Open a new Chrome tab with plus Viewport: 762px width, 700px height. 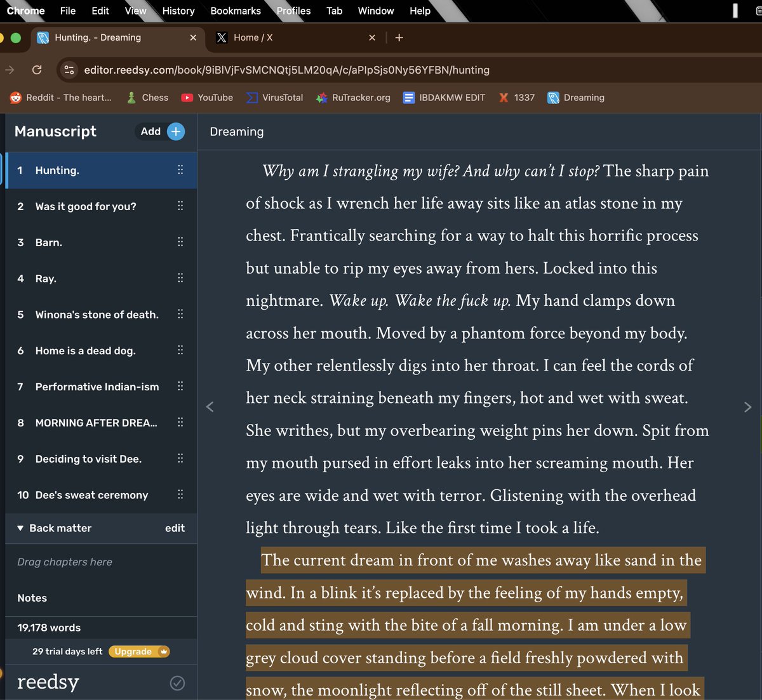pos(399,37)
